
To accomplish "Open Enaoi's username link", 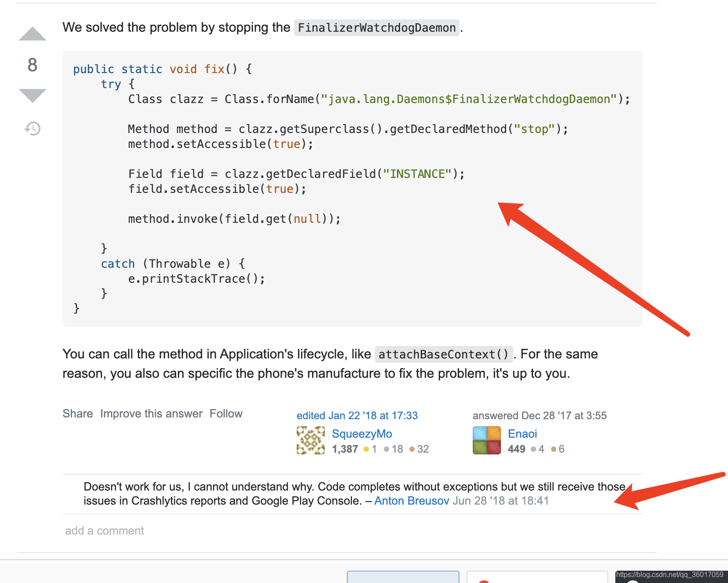I will pyautogui.click(x=522, y=434).
